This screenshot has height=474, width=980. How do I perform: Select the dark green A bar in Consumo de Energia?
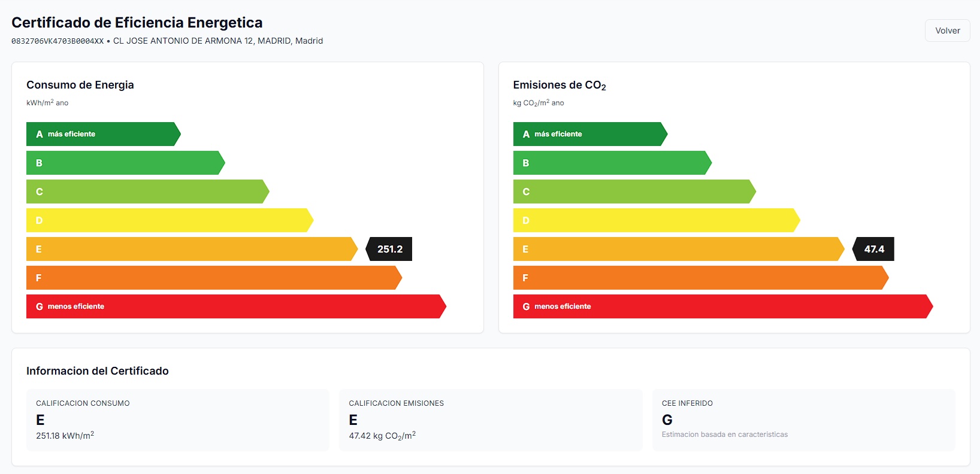102,134
